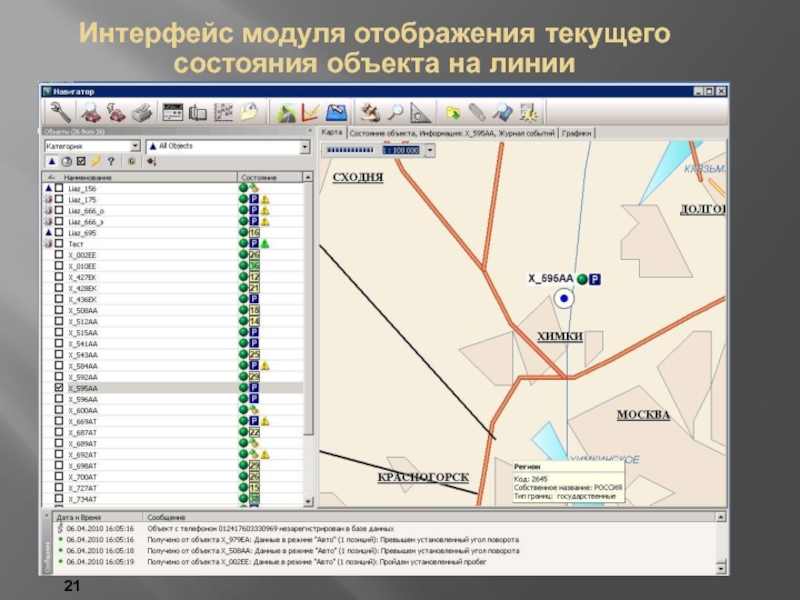Image resolution: width=800 pixels, height=600 pixels.
Task: Select the magnifier zoom tool in toolbar
Action: tap(396, 112)
